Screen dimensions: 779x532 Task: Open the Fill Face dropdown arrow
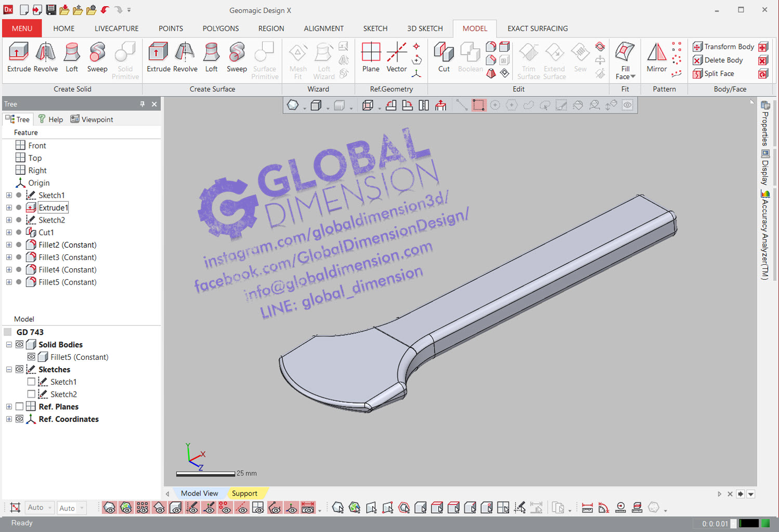[x=633, y=76]
